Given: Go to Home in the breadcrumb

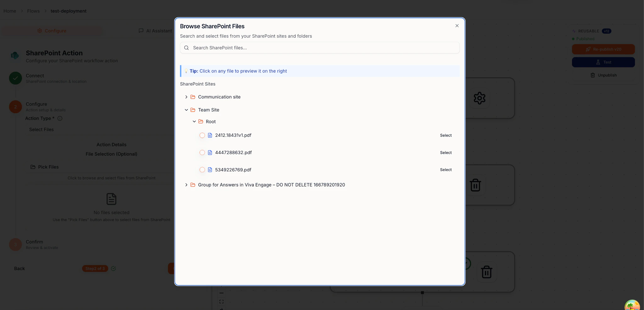Looking at the screenshot, I should [x=10, y=11].
